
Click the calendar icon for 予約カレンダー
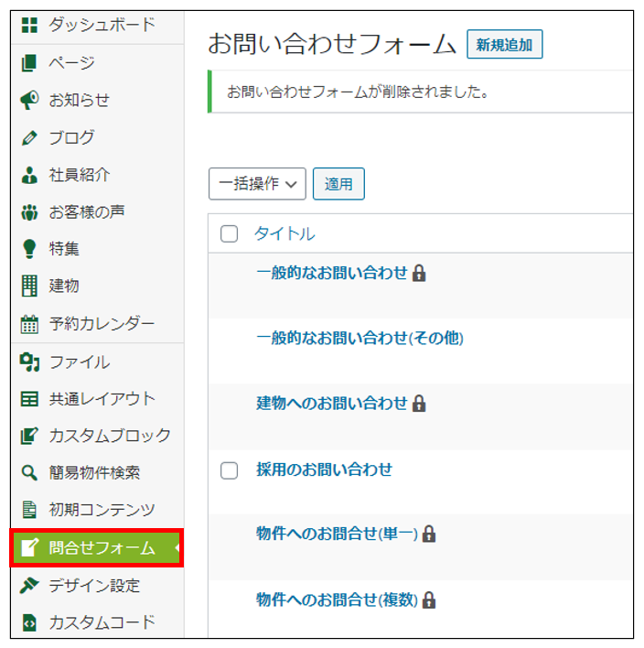[29, 324]
